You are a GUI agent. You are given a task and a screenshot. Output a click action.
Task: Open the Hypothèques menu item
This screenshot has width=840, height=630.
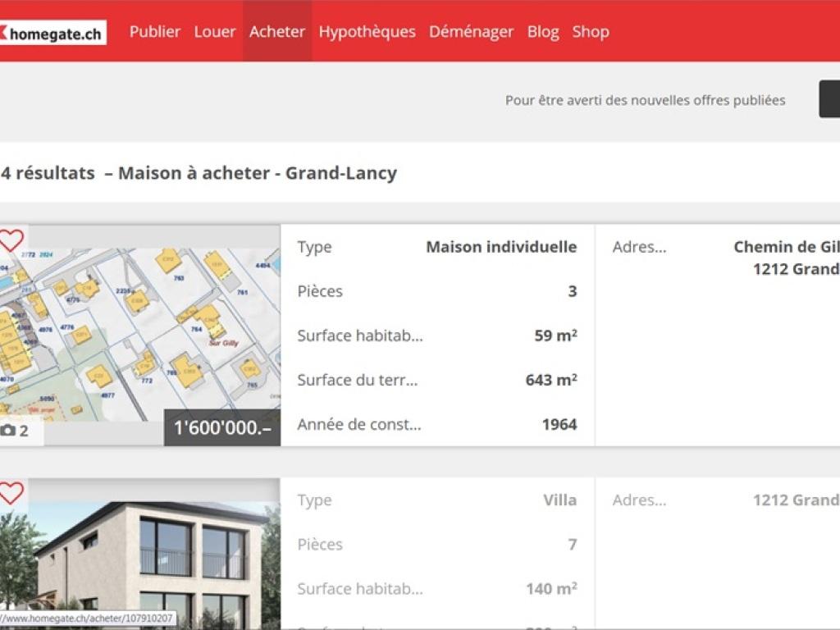pyautogui.click(x=367, y=32)
